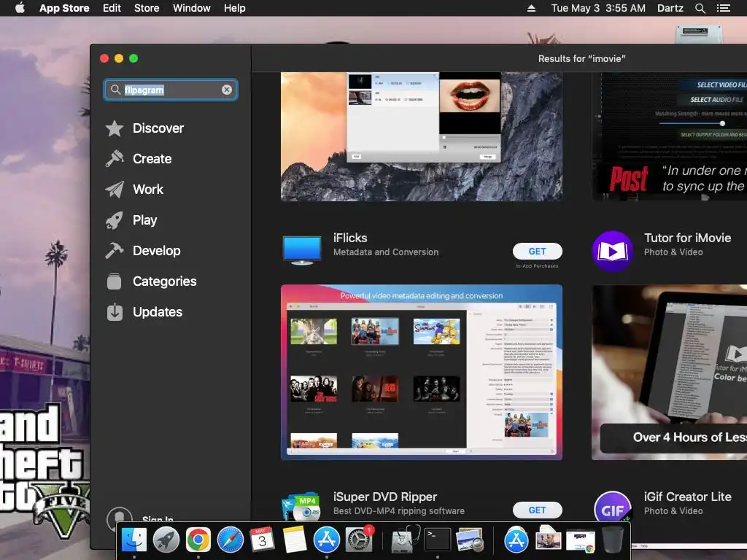Click the "Best DVD-MP4 ripping software" subtitle
This screenshot has height=560, width=747.
pyautogui.click(x=399, y=511)
